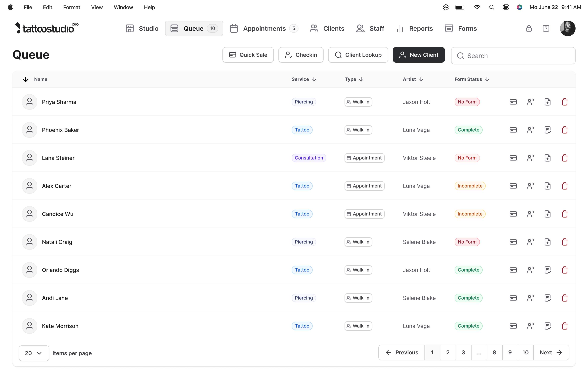Click Selene Blake artist for Andi Lane

point(419,298)
